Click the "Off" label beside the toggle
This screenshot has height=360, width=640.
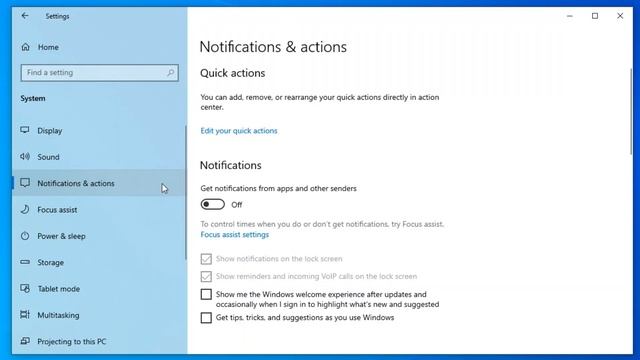(237, 205)
